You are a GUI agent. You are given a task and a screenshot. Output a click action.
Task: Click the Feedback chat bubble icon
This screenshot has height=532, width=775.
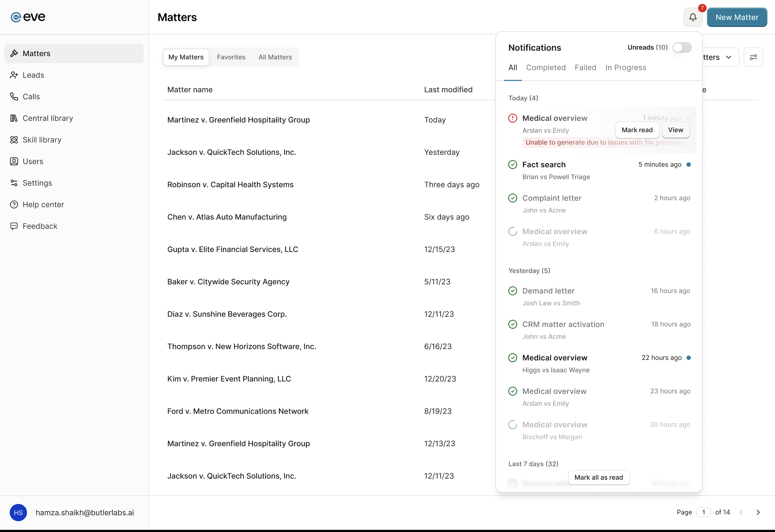click(x=14, y=226)
